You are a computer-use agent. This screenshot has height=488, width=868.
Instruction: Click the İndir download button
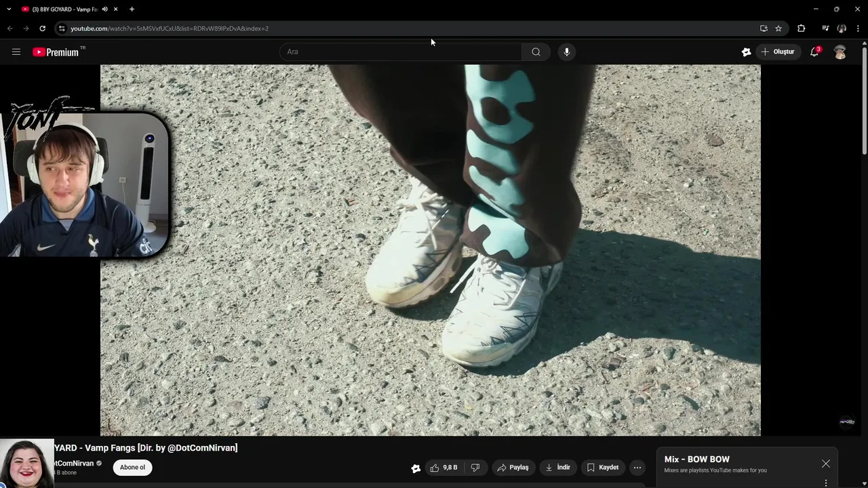(557, 468)
